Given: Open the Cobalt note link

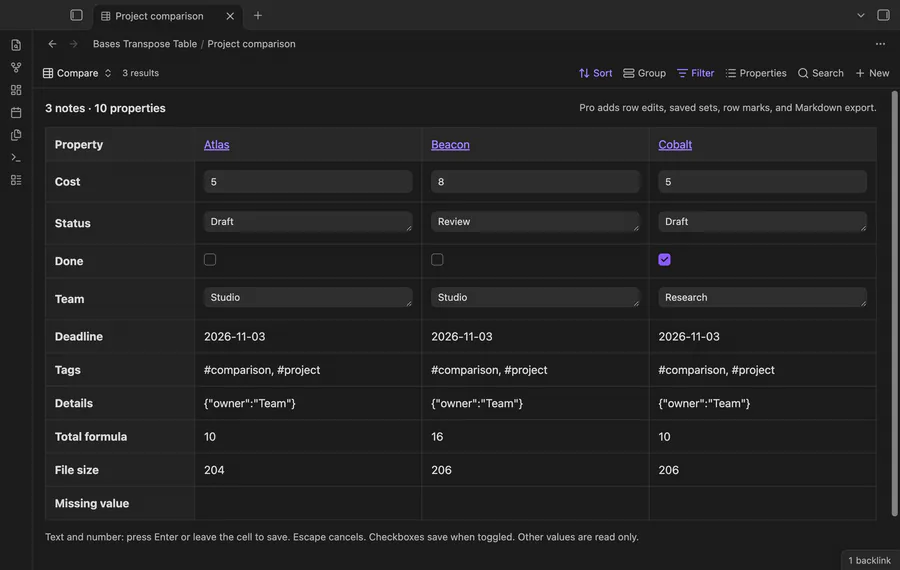Looking at the screenshot, I should pos(675,145).
